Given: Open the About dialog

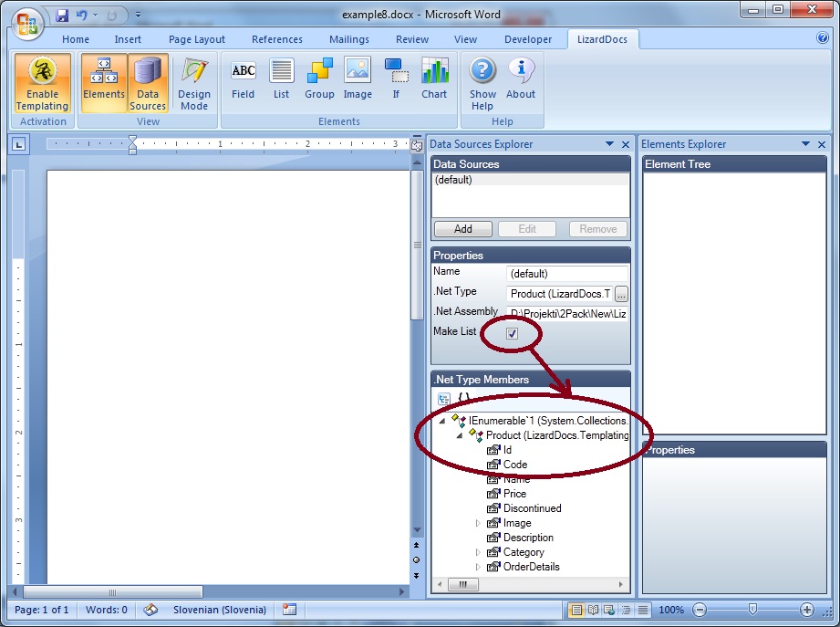Looking at the screenshot, I should pyautogui.click(x=521, y=79).
